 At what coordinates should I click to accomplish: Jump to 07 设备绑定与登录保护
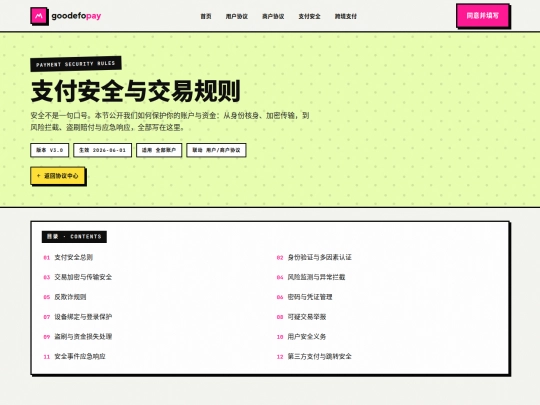pyautogui.click(x=77, y=317)
